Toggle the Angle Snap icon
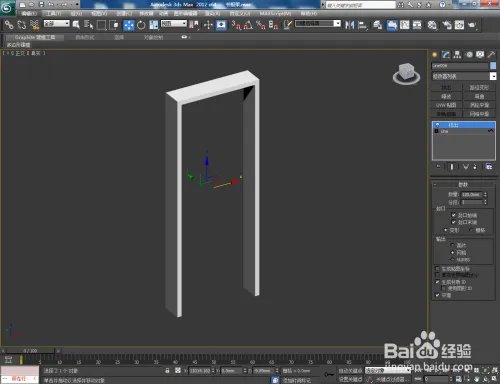The width and height of the screenshot is (500, 384). pos(248,25)
